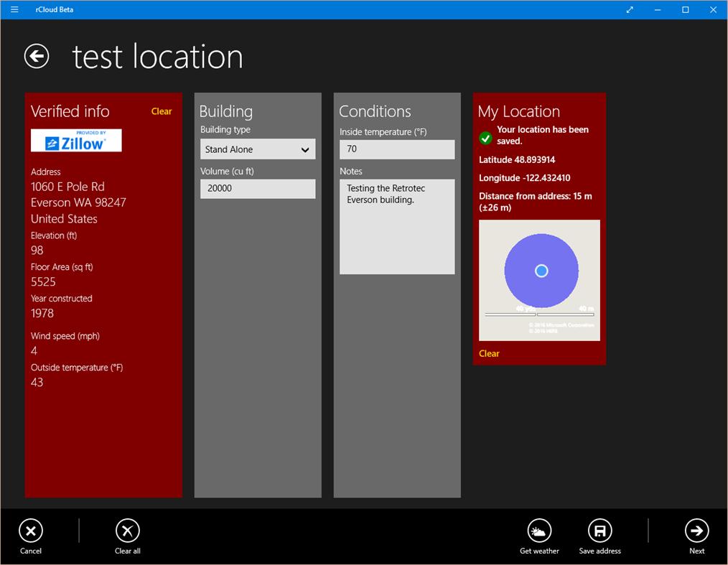Click the Clear all icon

click(x=127, y=531)
